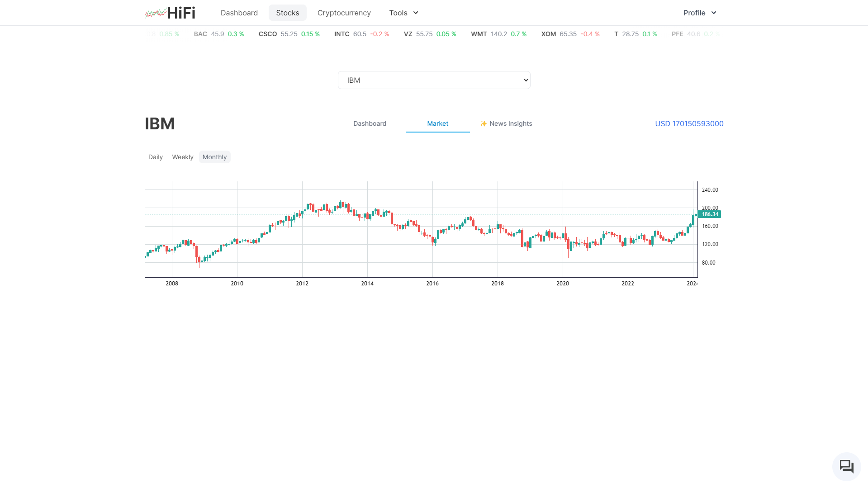Click the 2012 label on the time axis
Screen dimensions: 868x488
302,284
